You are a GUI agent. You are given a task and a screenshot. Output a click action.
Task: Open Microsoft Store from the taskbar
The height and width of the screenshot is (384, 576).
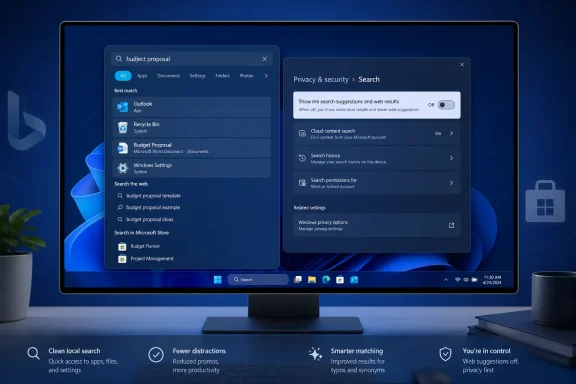[340, 280]
